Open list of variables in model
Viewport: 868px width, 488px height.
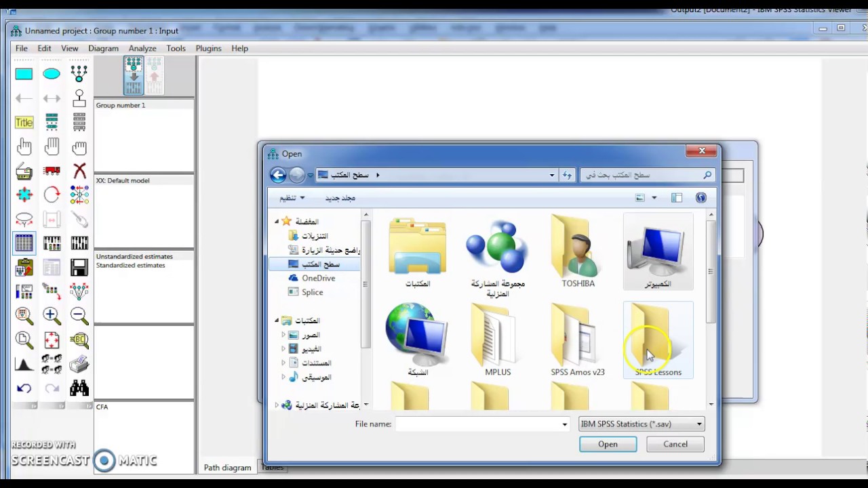tap(52, 123)
